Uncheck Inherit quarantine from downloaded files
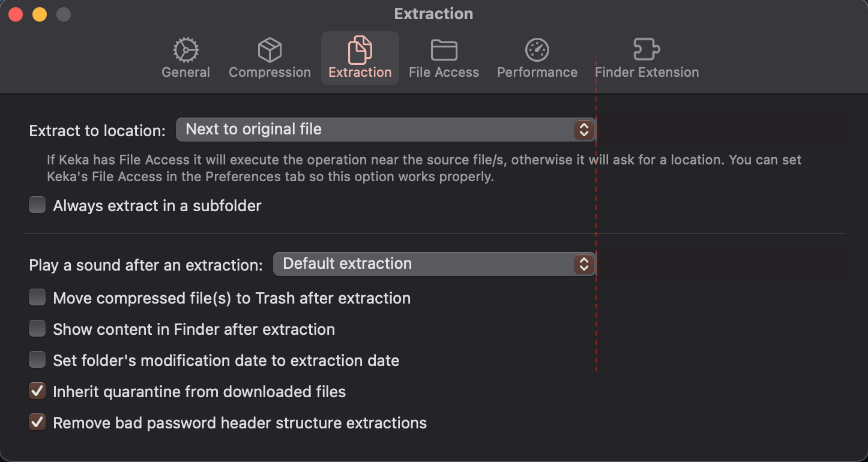868x462 pixels. (37, 391)
